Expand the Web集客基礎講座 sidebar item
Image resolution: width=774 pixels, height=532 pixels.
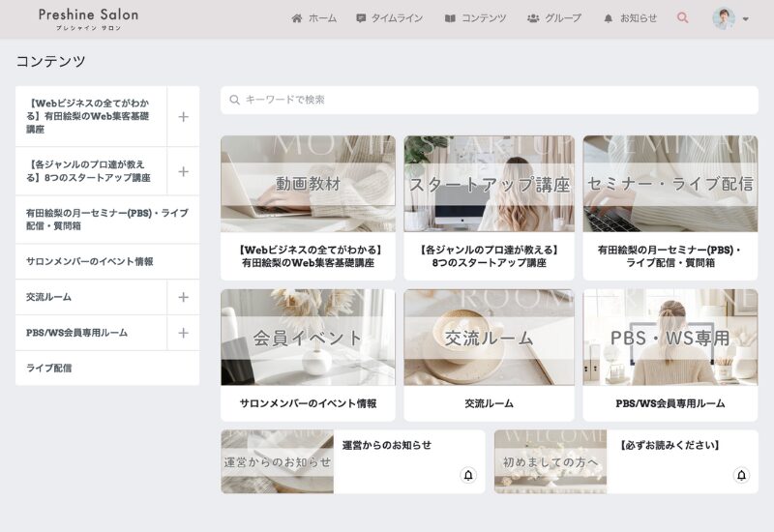(x=183, y=116)
